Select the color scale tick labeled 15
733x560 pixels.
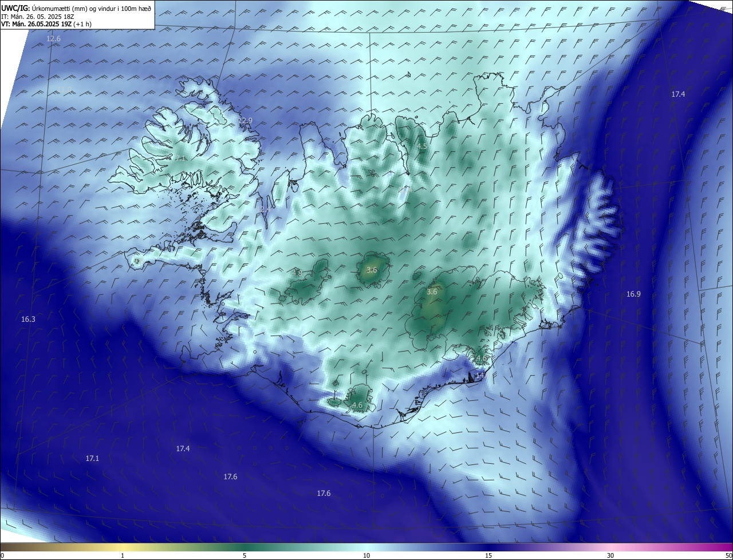488,555
